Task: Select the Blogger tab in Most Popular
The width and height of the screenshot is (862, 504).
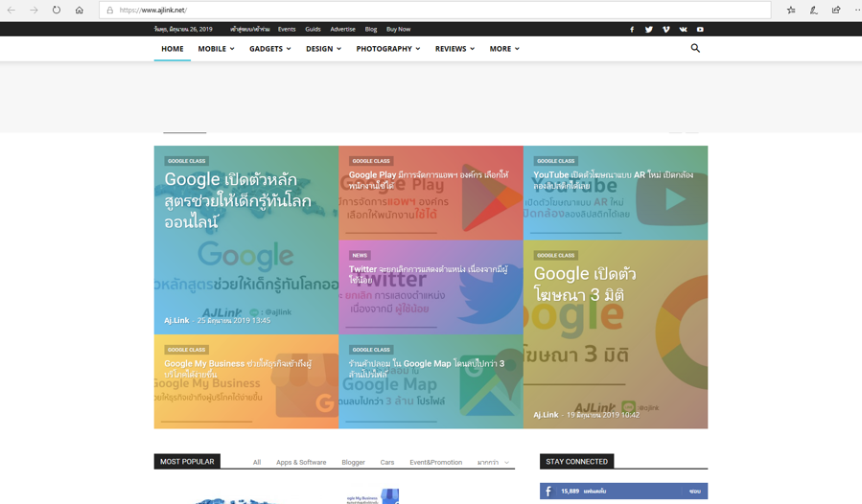Action: 353,462
